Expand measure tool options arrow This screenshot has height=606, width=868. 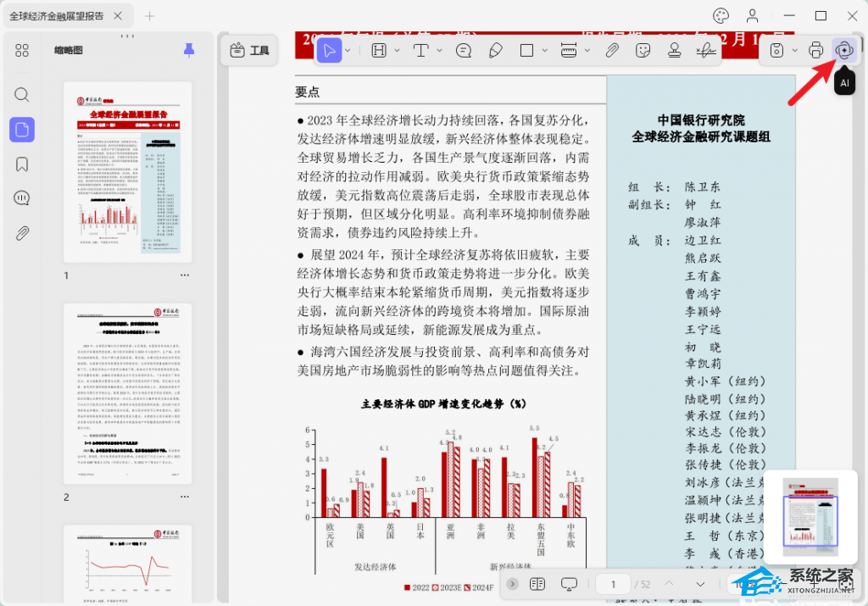click(x=587, y=51)
